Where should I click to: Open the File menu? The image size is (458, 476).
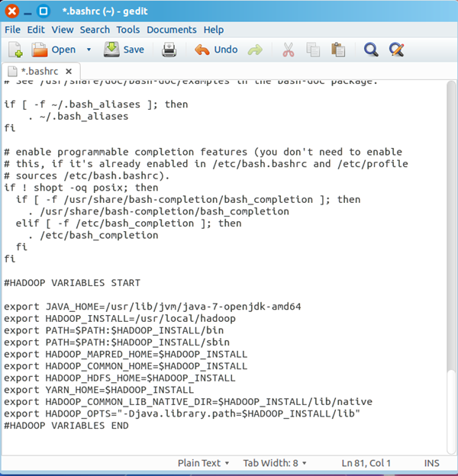point(12,29)
